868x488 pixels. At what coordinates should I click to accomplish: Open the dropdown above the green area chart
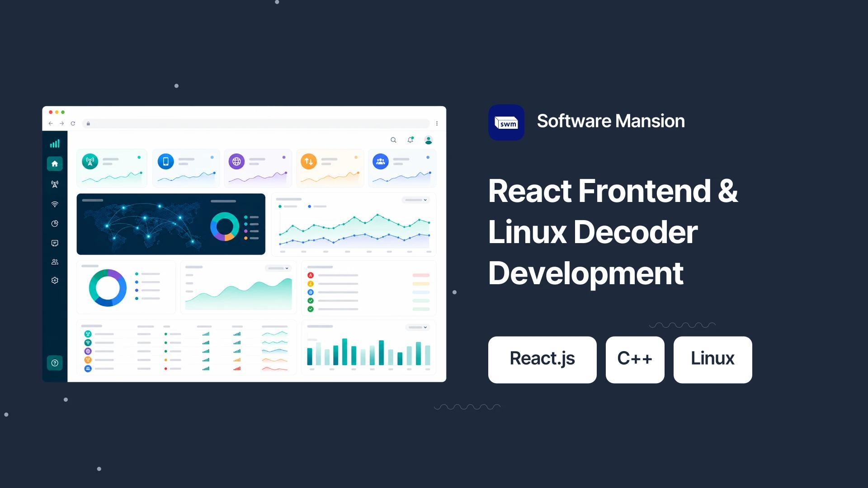point(278,268)
